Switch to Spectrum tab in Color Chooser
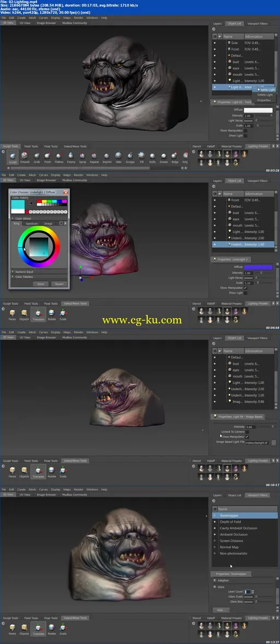This screenshot has height=644, width=280. pos(32,224)
